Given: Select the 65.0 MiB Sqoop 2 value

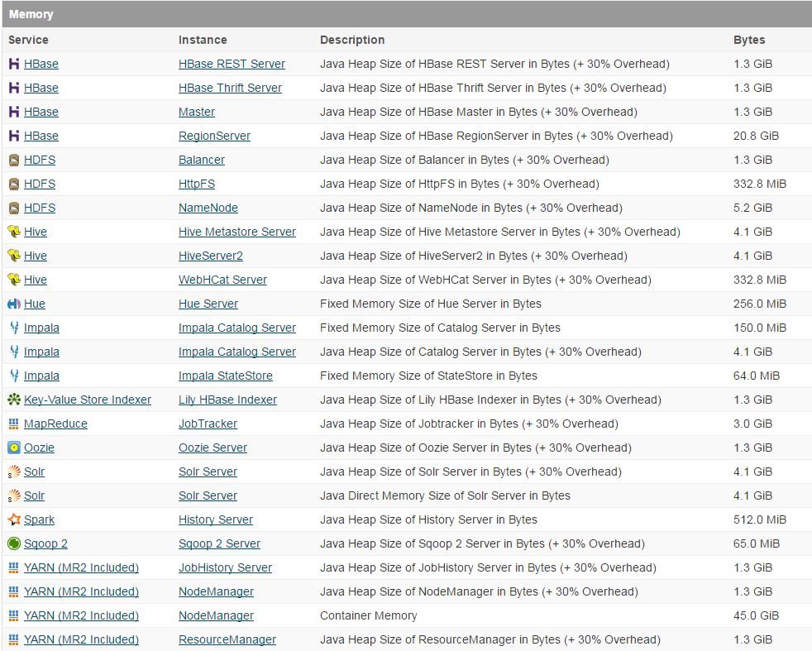Looking at the screenshot, I should [x=756, y=543].
